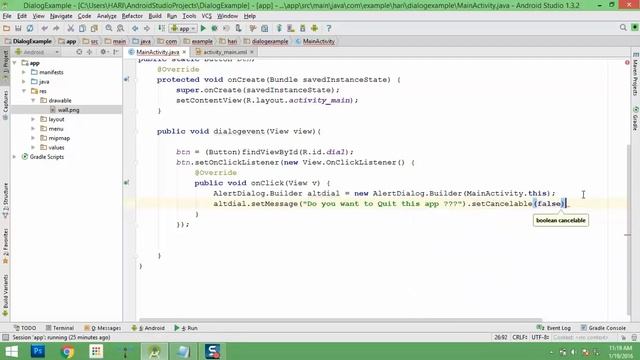Open Windows Start button

click(11, 351)
